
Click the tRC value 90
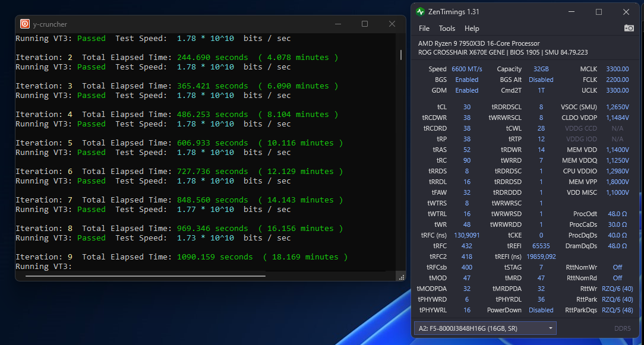pyautogui.click(x=467, y=160)
